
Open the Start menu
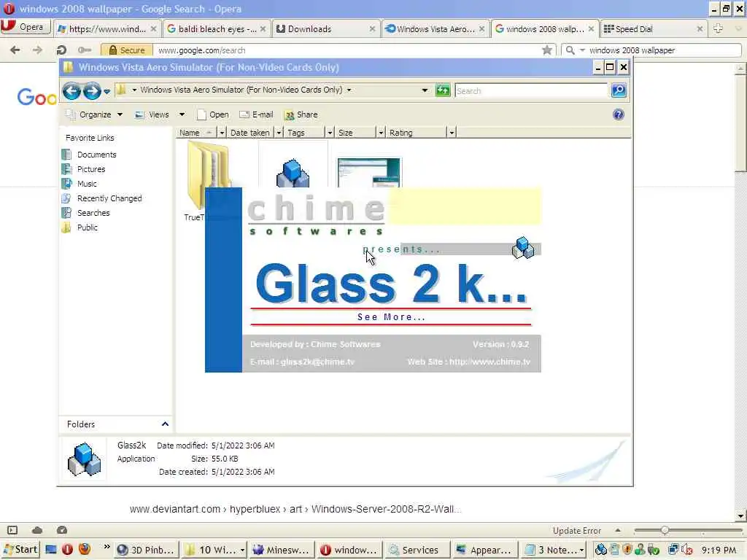(20, 550)
